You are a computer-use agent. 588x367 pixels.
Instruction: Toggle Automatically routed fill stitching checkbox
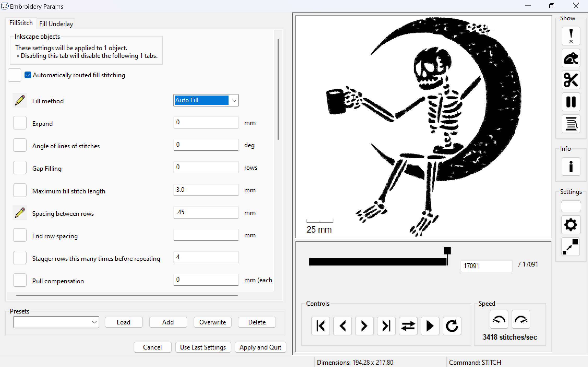click(28, 75)
